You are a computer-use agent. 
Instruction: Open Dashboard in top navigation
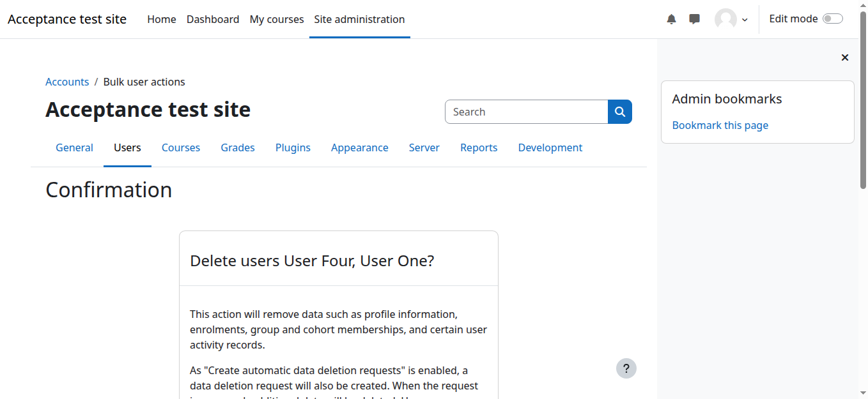click(x=213, y=19)
